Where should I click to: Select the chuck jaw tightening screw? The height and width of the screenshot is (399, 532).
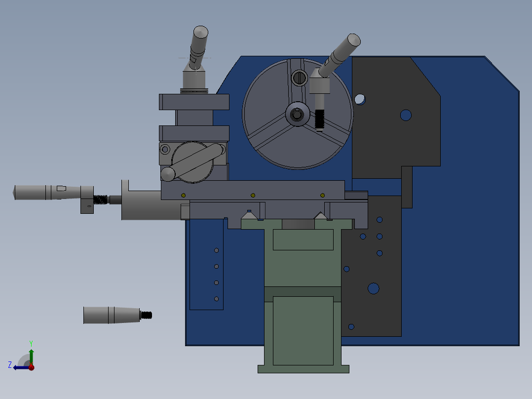coord(300,78)
